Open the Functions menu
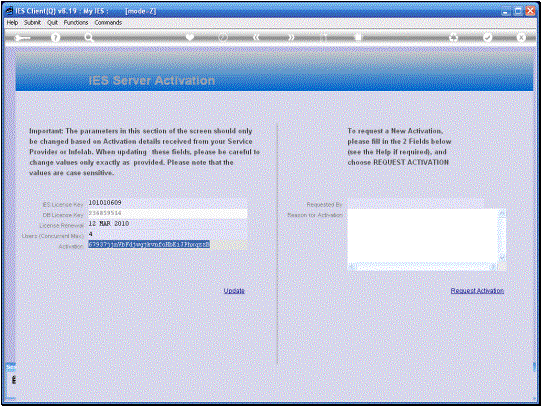541x406 pixels. [x=76, y=22]
